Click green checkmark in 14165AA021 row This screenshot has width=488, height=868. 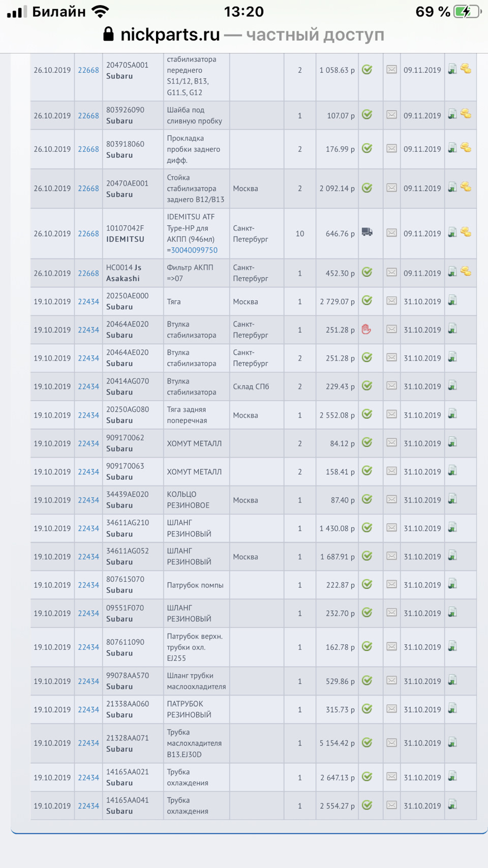[x=367, y=777]
